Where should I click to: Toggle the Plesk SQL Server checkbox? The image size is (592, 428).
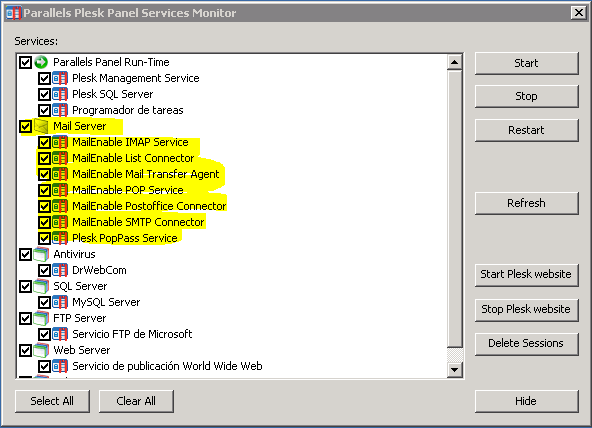(x=44, y=94)
